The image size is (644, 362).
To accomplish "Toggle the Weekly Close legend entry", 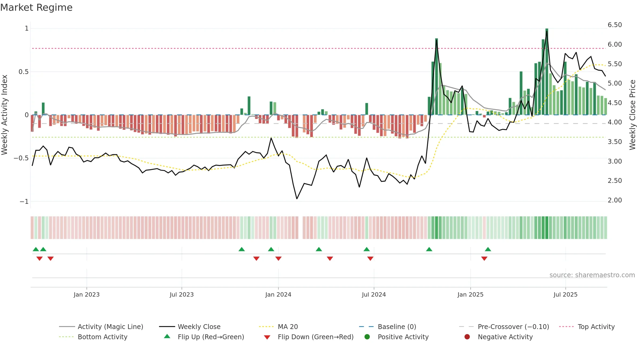I will [190, 327].
